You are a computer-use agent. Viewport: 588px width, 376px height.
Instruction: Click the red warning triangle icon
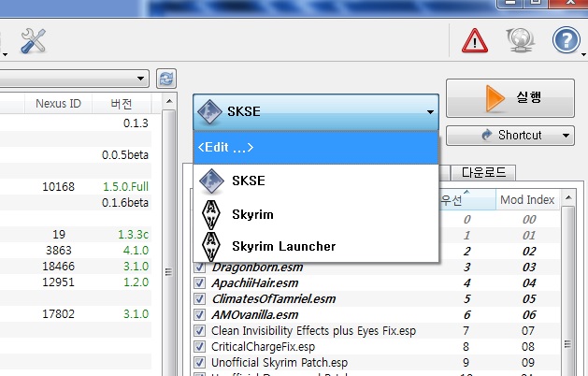coord(474,40)
